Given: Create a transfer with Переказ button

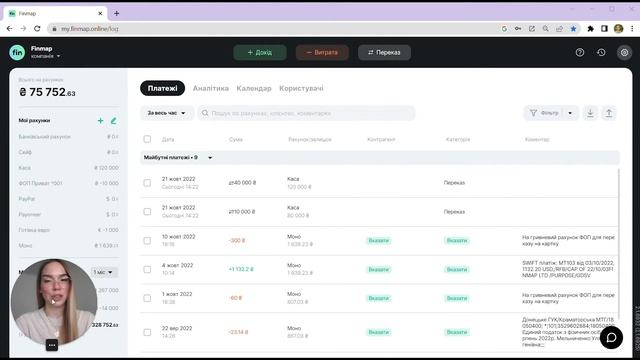Looking at the screenshot, I should pos(384,52).
